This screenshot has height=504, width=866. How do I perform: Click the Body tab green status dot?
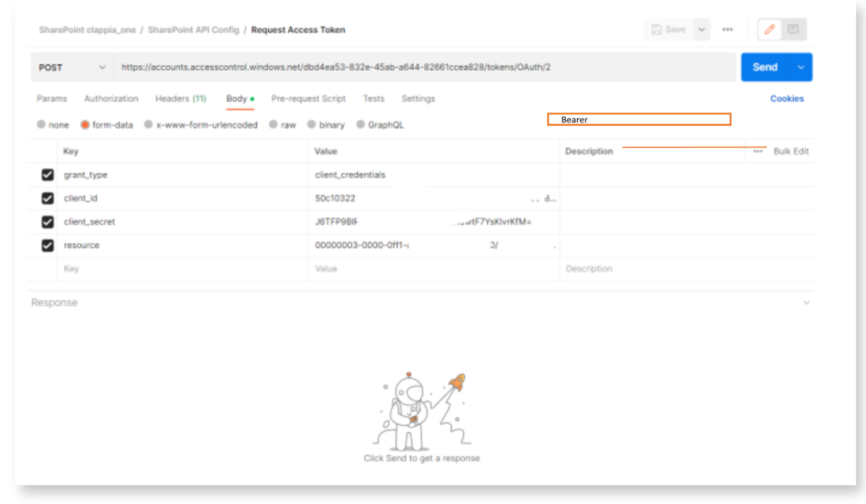point(251,99)
